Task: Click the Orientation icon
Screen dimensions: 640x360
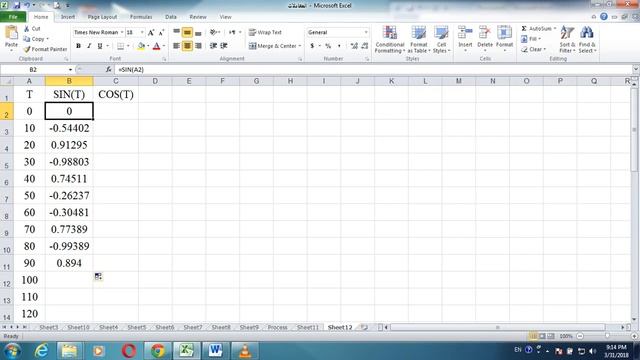Action: pos(213,32)
